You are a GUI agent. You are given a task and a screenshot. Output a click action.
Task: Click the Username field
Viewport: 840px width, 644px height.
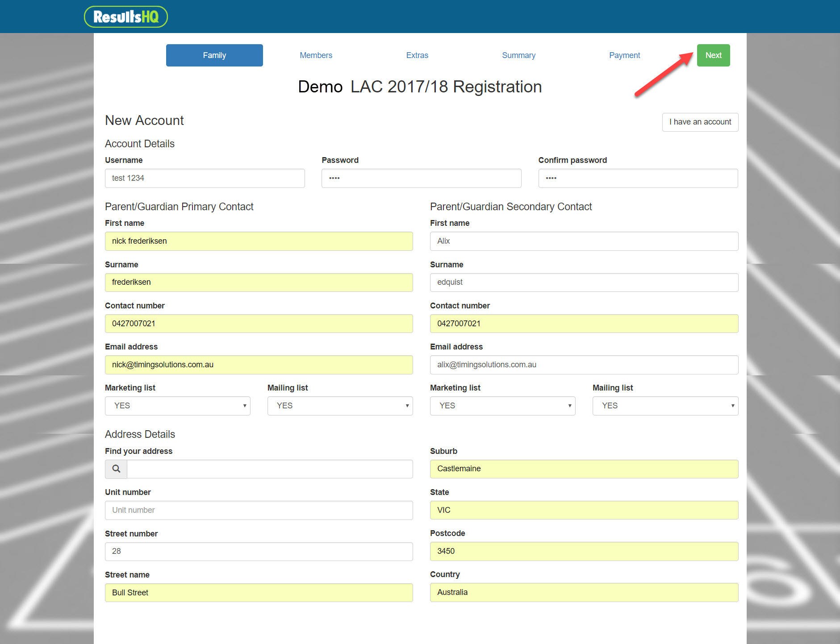tap(205, 179)
